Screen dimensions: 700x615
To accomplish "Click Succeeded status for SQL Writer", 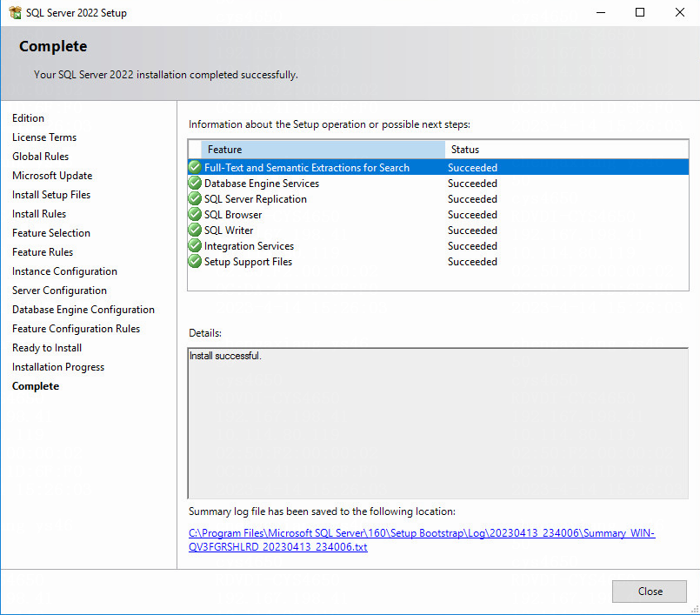I will pyautogui.click(x=472, y=230).
